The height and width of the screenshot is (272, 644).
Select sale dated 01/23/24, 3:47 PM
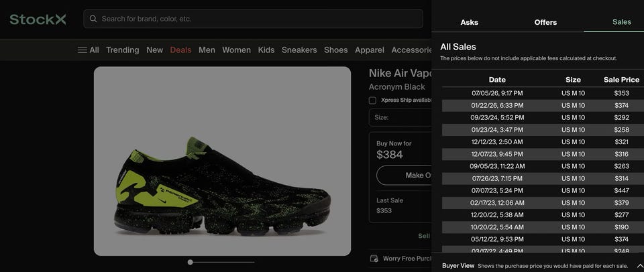[x=543, y=130]
